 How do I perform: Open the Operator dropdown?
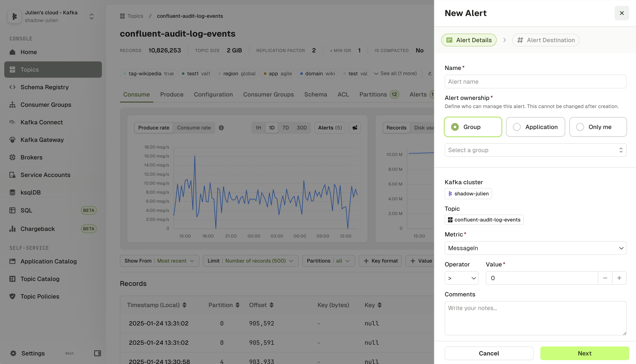462,278
